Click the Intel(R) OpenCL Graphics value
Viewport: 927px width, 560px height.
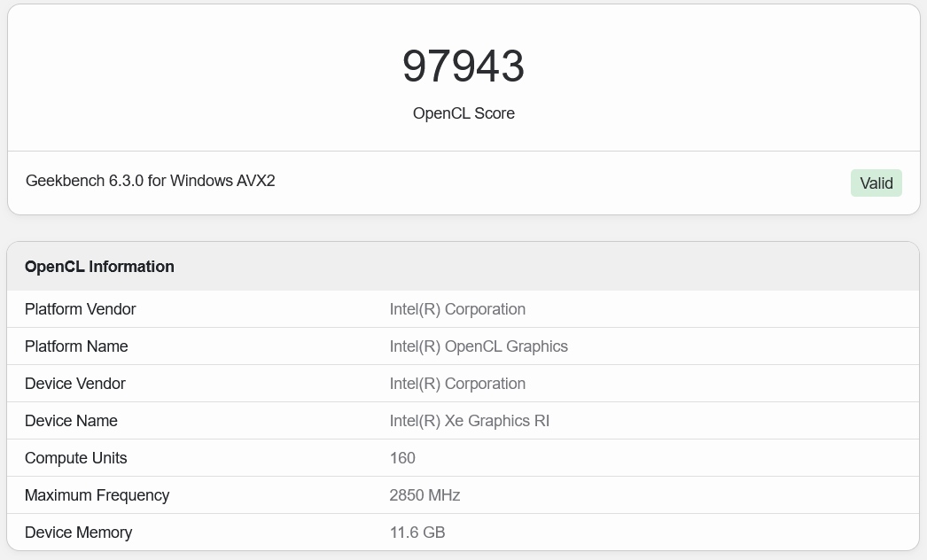pyautogui.click(x=479, y=346)
